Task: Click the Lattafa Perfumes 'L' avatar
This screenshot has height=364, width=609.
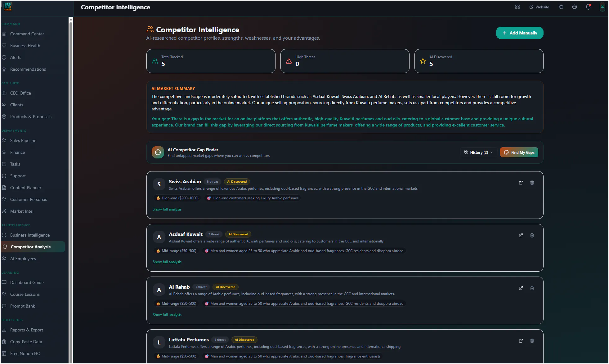Action: coord(159,342)
